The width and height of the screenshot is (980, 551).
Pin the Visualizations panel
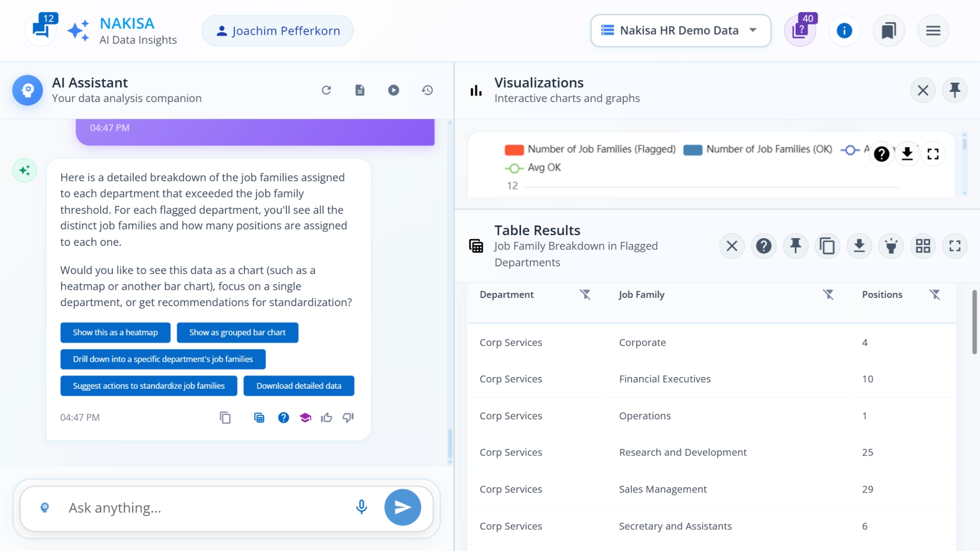pyautogui.click(x=954, y=90)
